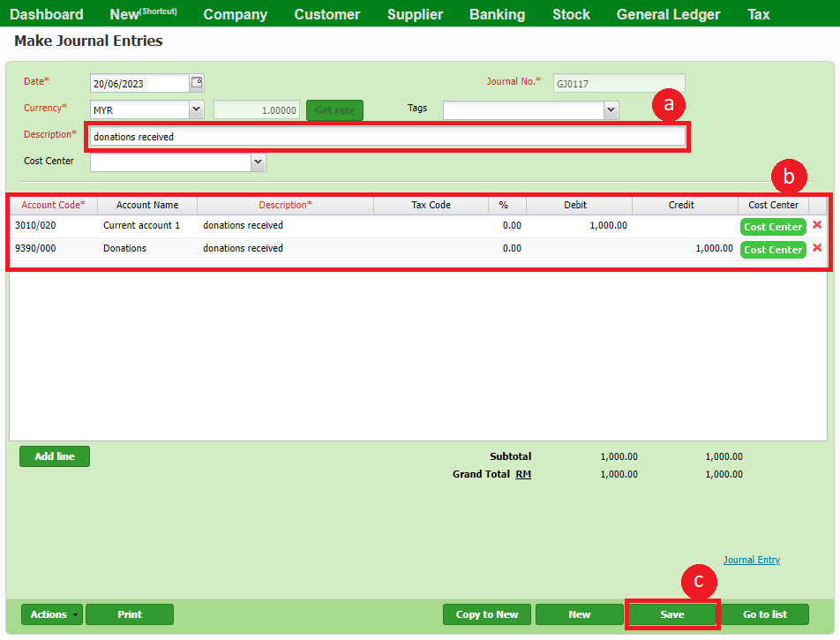Click the Add line button

[55, 456]
